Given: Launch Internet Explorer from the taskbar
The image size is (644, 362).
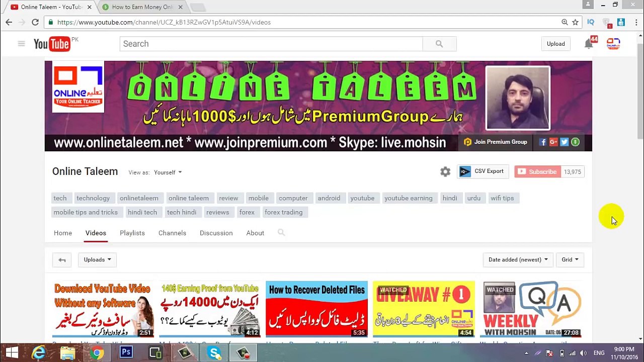Looking at the screenshot, I should [x=39, y=352].
